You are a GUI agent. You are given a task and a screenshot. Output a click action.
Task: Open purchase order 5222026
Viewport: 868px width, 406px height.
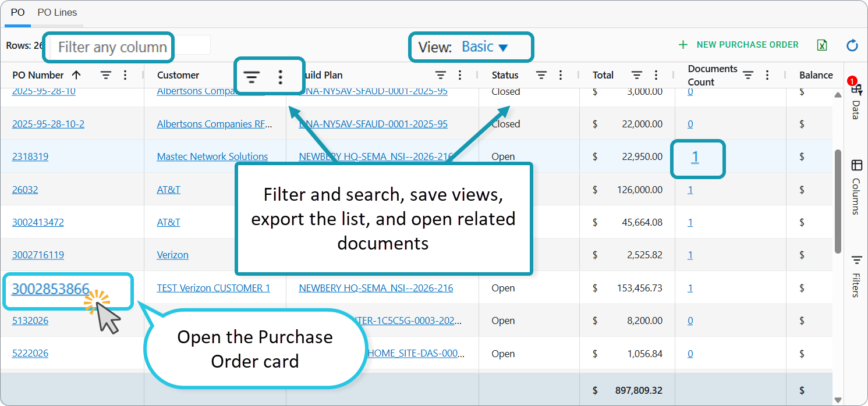click(x=30, y=354)
